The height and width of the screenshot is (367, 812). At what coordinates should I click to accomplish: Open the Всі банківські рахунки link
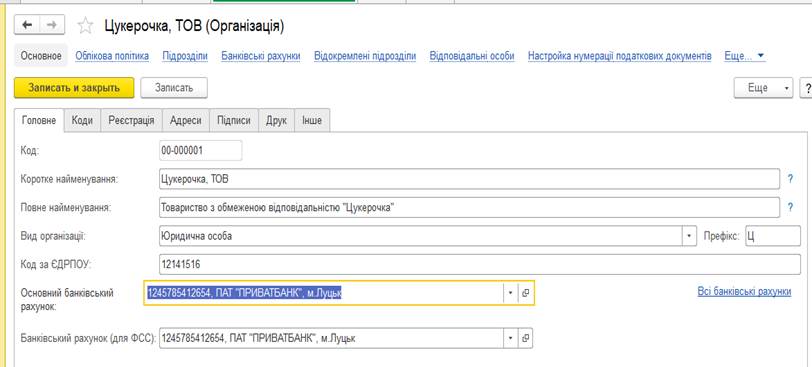pos(744,291)
